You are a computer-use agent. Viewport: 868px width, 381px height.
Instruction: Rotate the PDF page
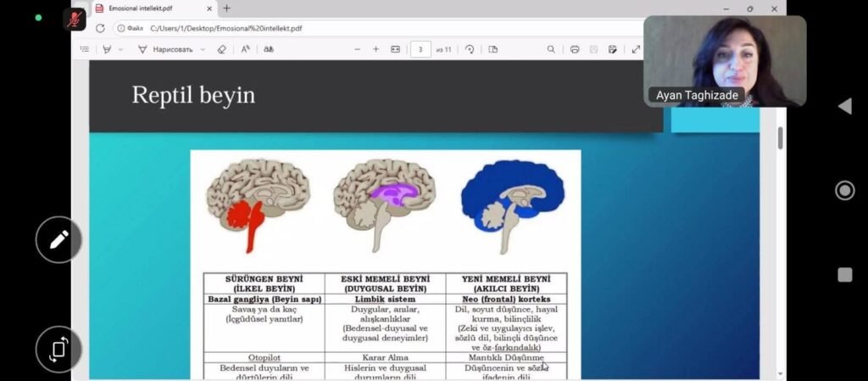(x=470, y=49)
